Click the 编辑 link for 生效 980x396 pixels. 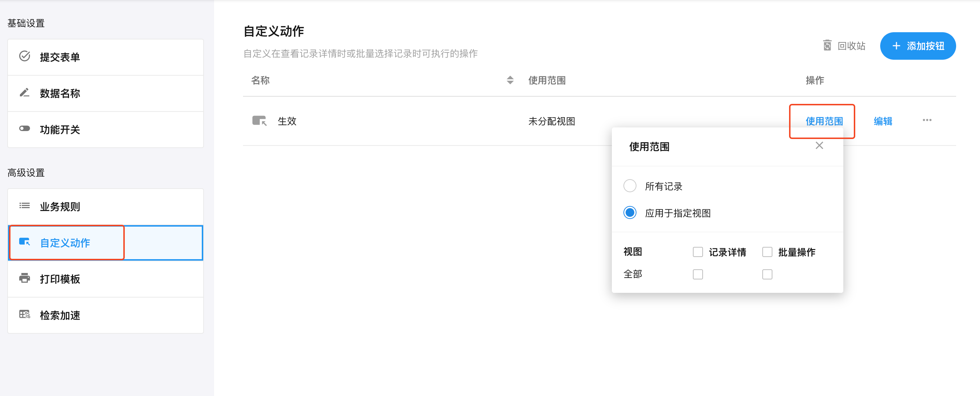[x=883, y=121]
